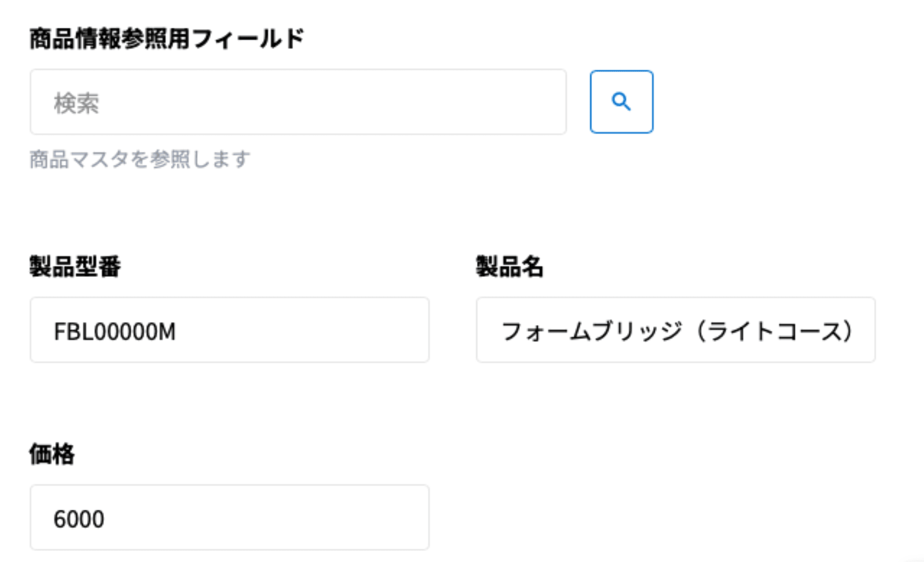Click the 製品名 input field
The width and height of the screenshot is (924, 562).
675,330
